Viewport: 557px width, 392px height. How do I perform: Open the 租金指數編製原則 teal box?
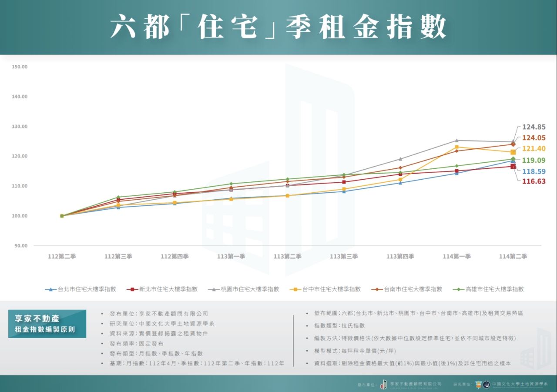[47, 324]
